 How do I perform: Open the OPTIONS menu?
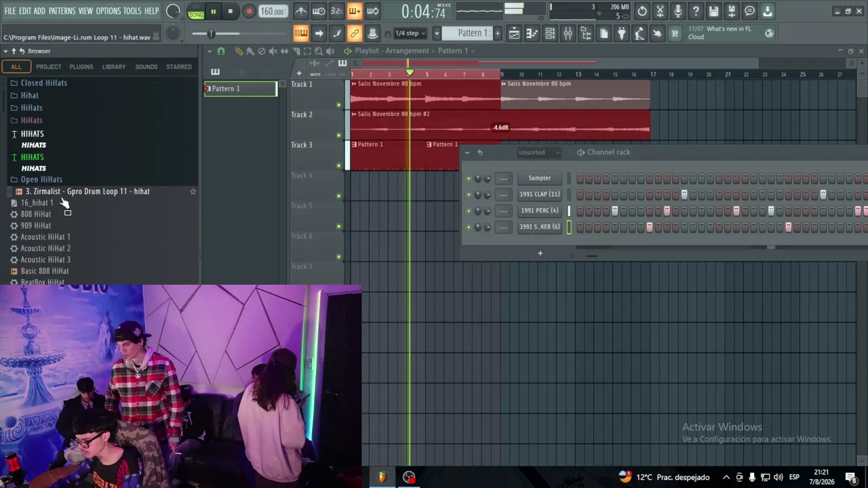(108, 11)
